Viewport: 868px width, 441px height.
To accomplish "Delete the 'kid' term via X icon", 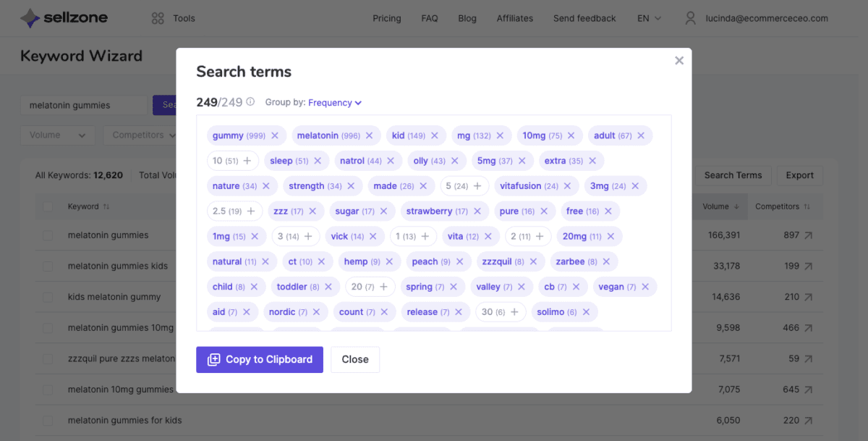I will pos(435,135).
